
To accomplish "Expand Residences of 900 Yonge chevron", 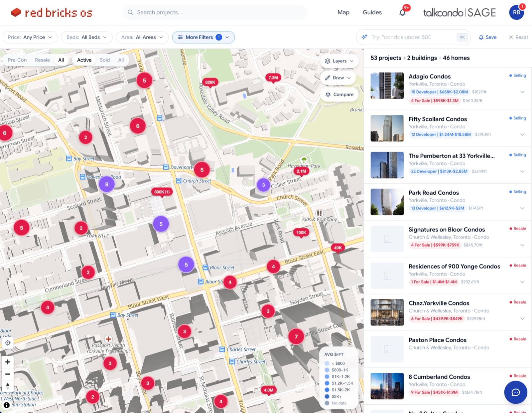I will (x=522, y=282).
